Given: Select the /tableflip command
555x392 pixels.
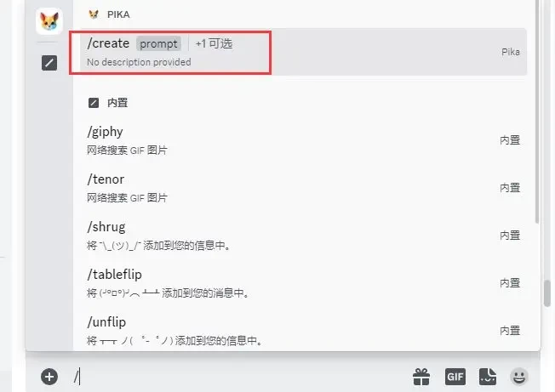Looking at the screenshot, I should tap(303, 283).
